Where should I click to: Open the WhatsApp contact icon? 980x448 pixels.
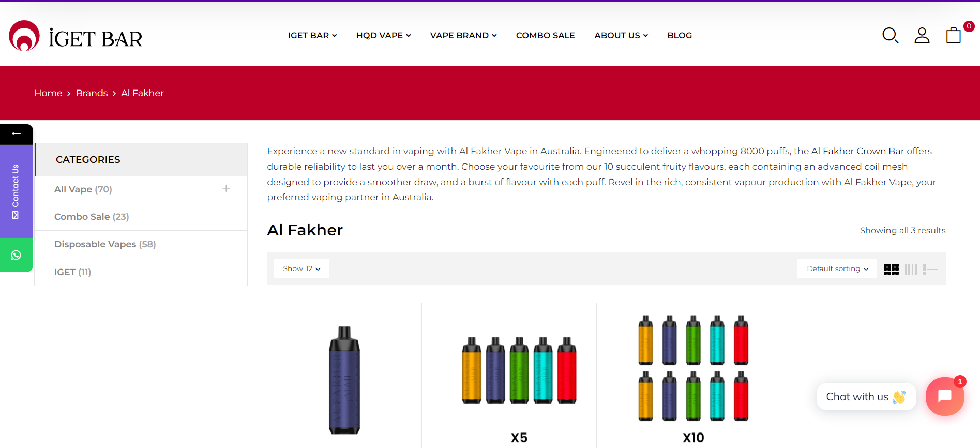(x=17, y=255)
